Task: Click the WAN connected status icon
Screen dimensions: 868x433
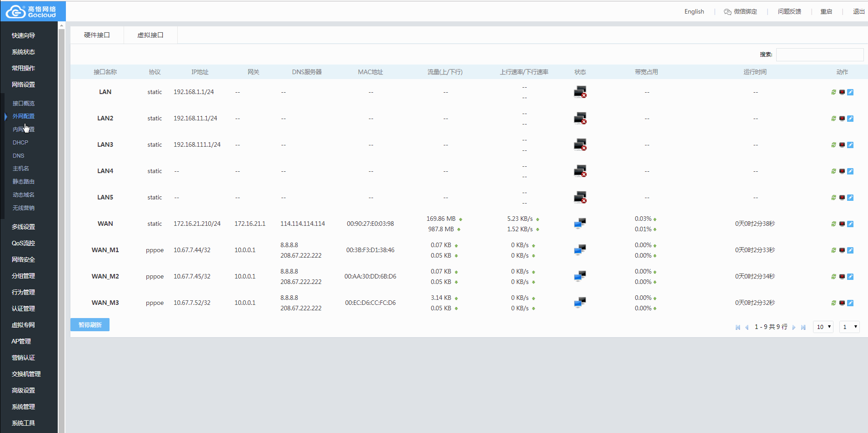Action: click(x=580, y=224)
